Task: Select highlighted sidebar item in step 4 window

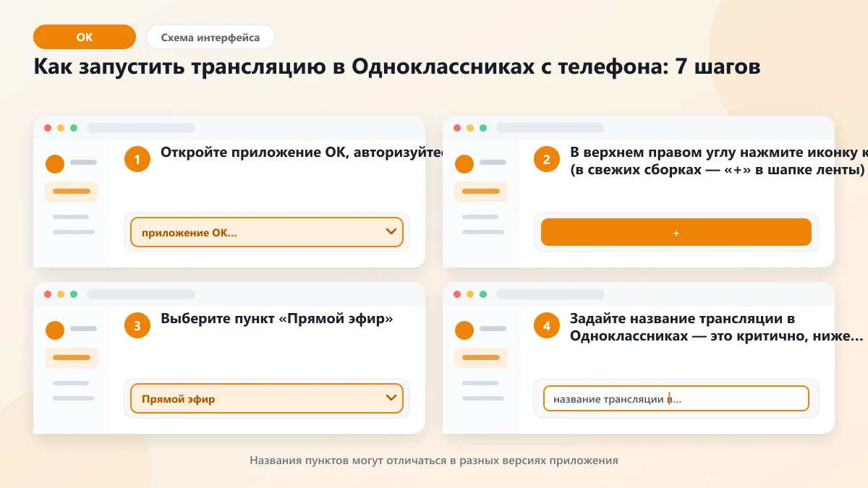Action: pos(481,358)
